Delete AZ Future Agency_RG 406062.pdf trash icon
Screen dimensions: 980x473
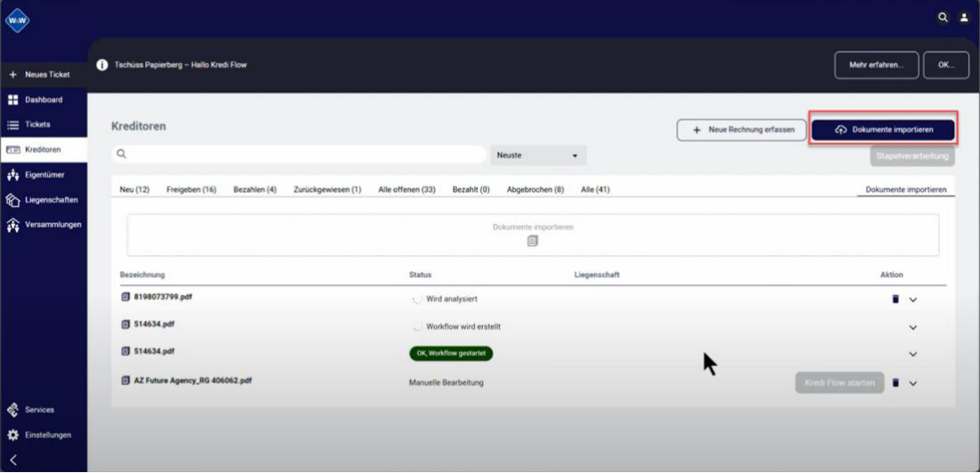(x=895, y=382)
